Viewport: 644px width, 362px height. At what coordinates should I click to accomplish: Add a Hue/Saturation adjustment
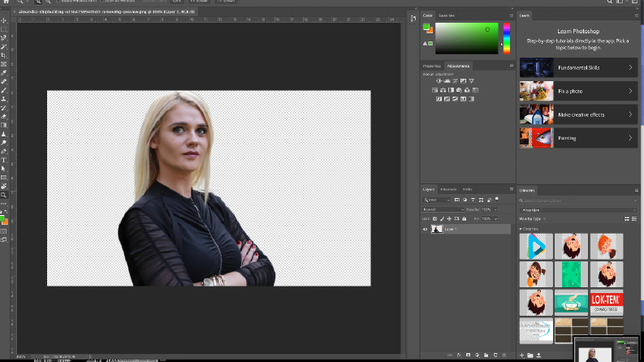click(434, 90)
